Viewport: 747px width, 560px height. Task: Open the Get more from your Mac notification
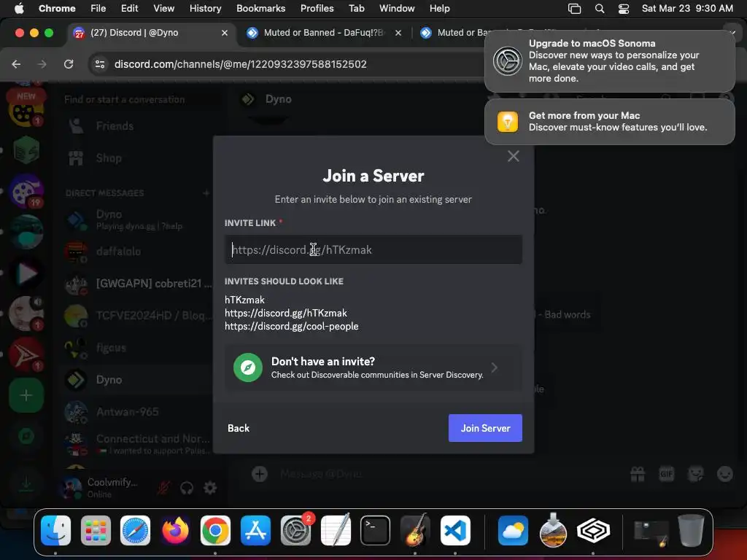(610, 122)
